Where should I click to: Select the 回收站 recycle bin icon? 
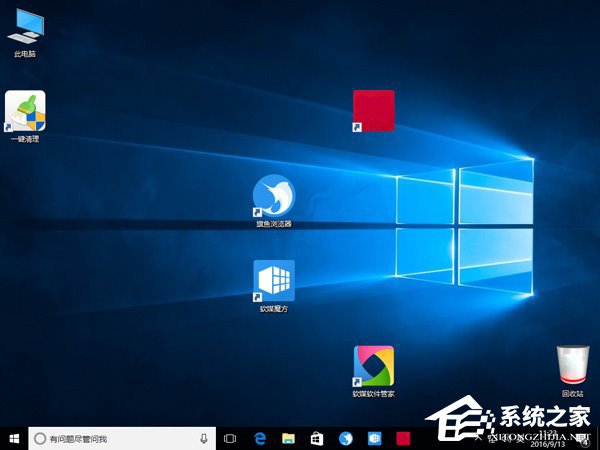click(x=573, y=370)
